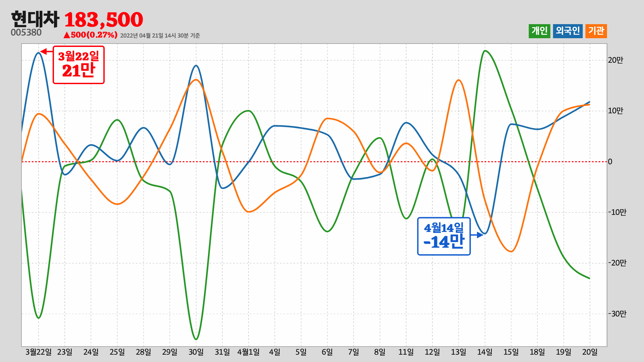Click the 28일 x-axis label
Screen dimensions: 644x362
[x=144, y=352]
